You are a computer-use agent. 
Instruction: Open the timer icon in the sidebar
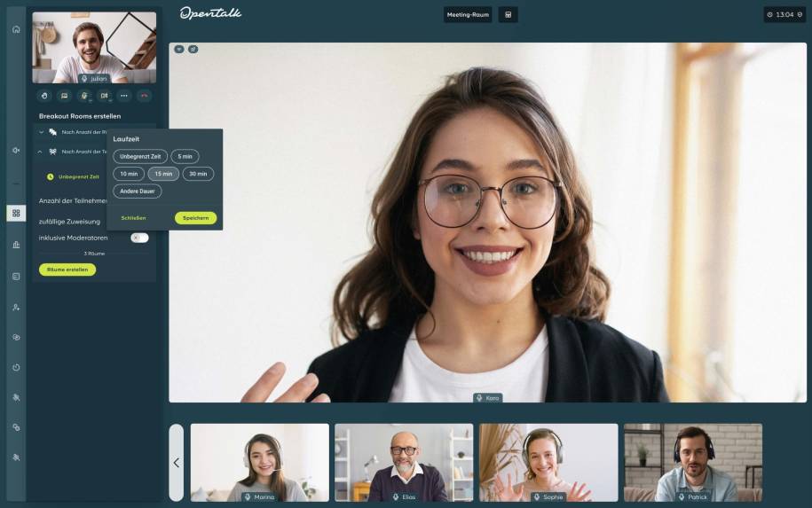[x=16, y=367]
